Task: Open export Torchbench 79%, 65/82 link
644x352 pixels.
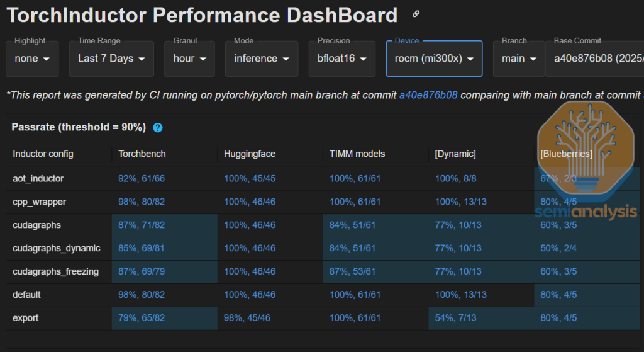Action: 142,318
